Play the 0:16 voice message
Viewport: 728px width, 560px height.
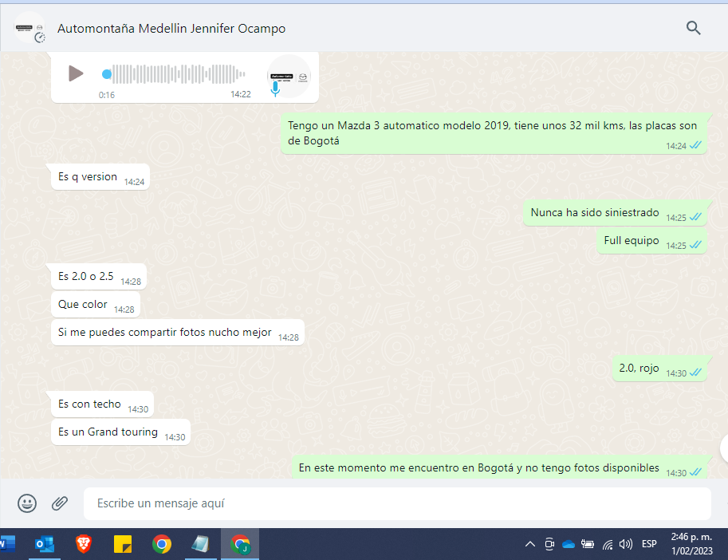(76, 73)
